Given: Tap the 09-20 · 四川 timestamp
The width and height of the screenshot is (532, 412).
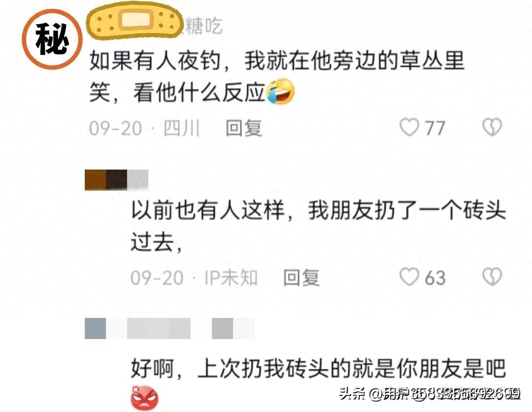Looking at the screenshot, I should click(144, 128).
